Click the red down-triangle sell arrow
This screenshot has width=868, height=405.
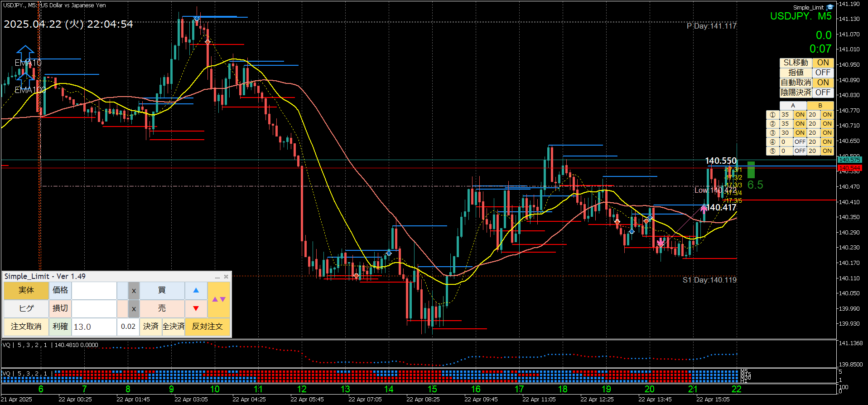(196, 308)
